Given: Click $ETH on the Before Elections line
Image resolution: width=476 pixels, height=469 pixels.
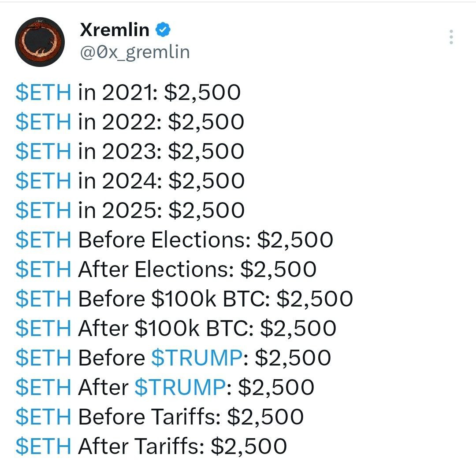Looking at the screenshot, I should 43,240.
